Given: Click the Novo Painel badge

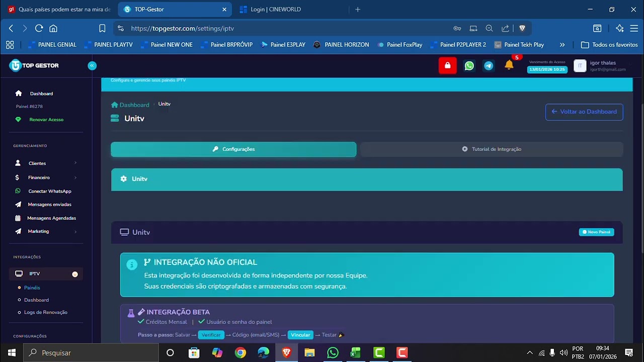Looking at the screenshot, I should (x=596, y=232).
